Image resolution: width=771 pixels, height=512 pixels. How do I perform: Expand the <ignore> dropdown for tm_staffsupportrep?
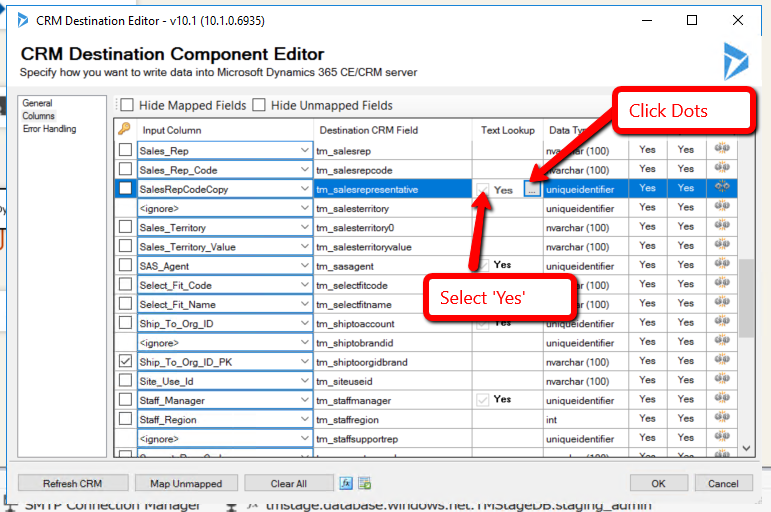[304, 438]
